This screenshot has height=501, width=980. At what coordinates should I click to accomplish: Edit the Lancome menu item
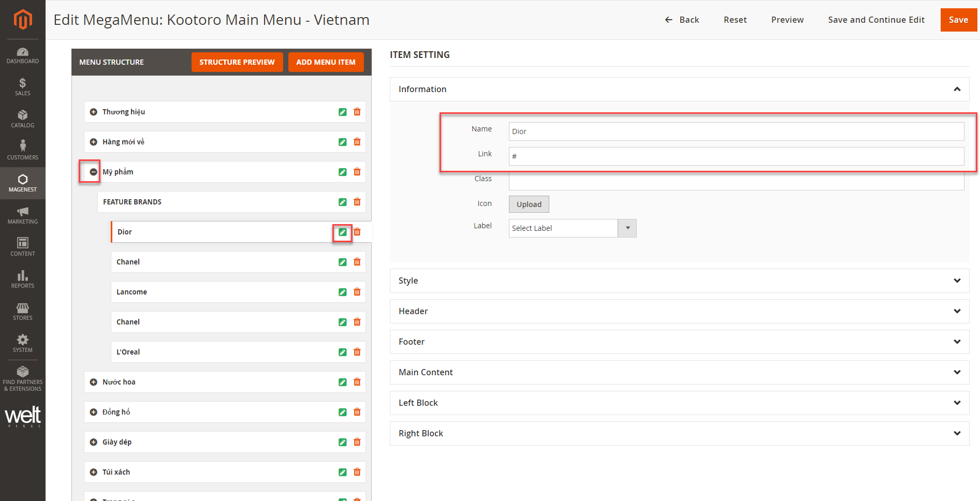coord(343,292)
